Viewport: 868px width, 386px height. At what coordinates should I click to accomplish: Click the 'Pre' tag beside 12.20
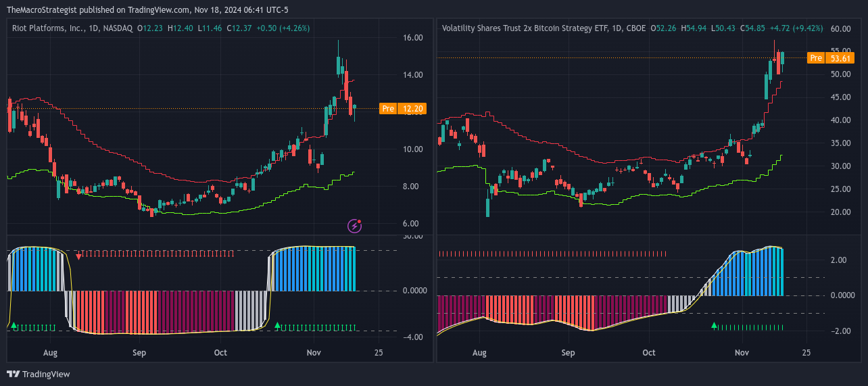coord(388,108)
